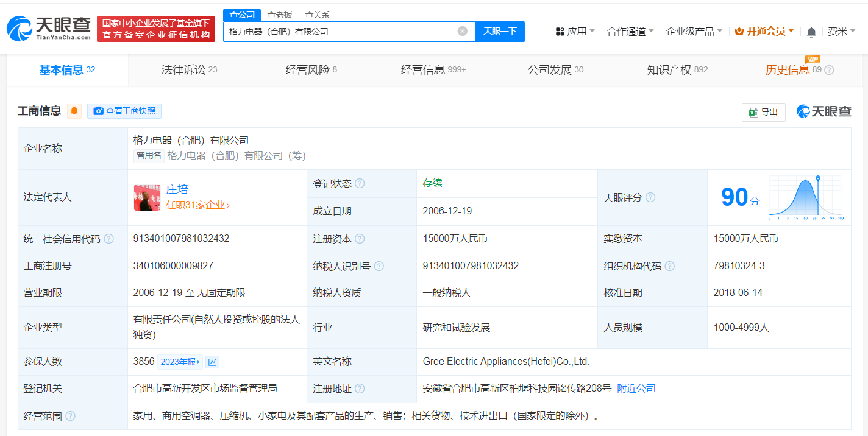Open notifications via the bell icon
868x436 pixels.
811,30
